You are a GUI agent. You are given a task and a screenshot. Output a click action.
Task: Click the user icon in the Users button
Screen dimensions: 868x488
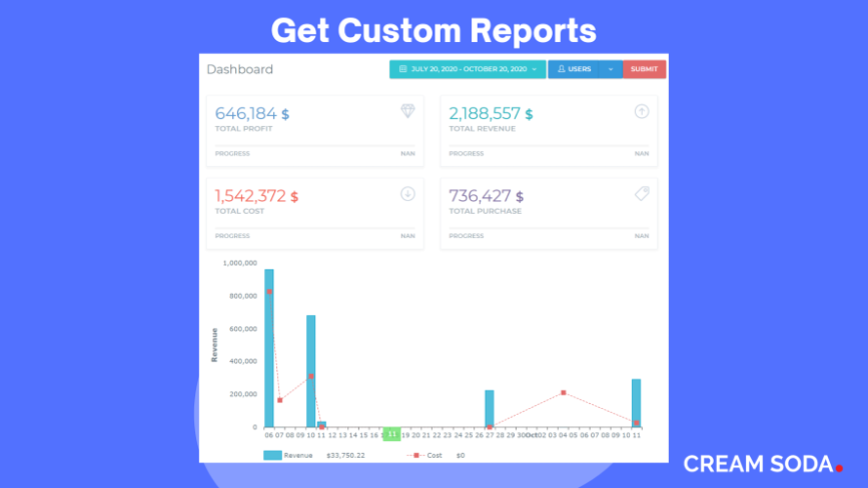562,69
